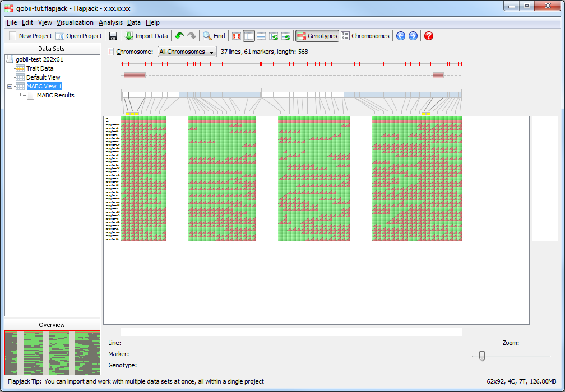The image size is (565, 392).
Task: Click the left red QTL bar in map
Action: 135,75
